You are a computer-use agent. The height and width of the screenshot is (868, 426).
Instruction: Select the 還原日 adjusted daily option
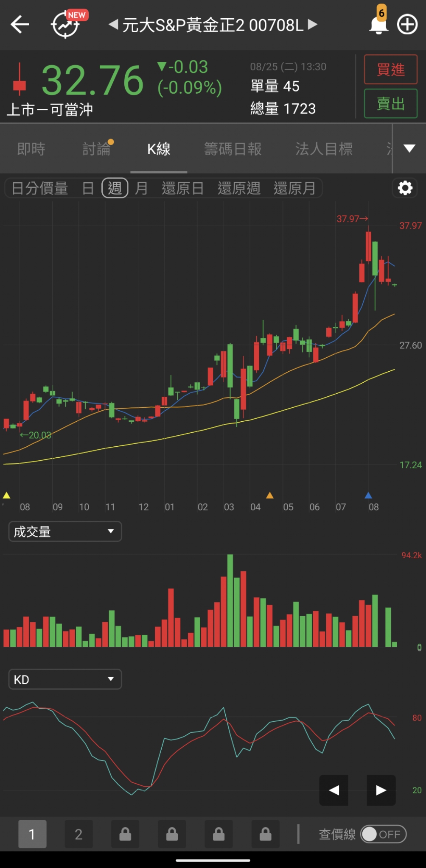[x=182, y=188]
